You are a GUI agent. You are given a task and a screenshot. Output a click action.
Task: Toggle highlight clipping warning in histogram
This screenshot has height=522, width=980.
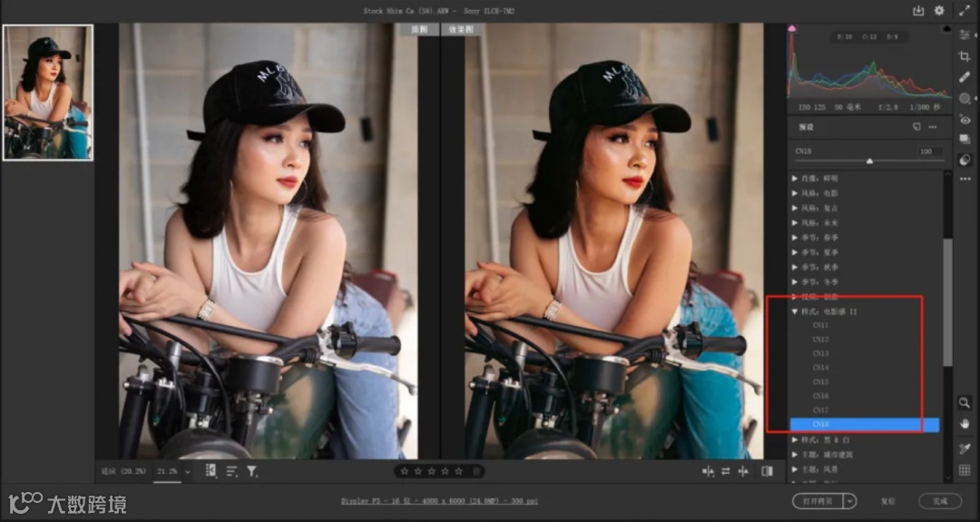[x=946, y=29]
